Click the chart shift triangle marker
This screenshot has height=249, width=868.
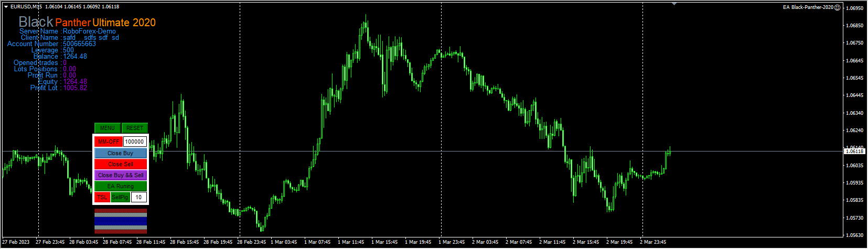click(x=674, y=4)
